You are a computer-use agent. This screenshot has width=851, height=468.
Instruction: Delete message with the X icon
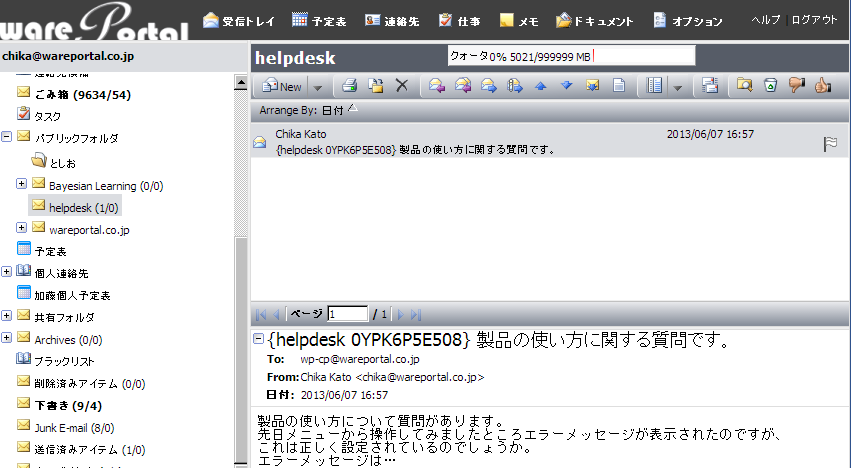pos(402,85)
